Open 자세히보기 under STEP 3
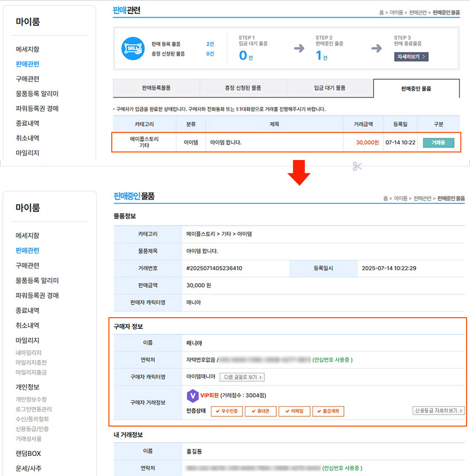Screen dimensions: 470x476 tap(411, 57)
